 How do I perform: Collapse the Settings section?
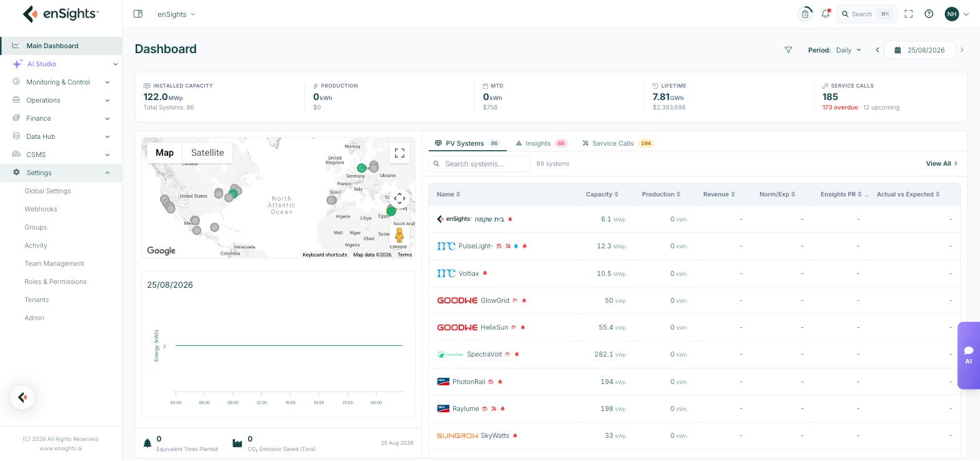click(x=61, y=173)
